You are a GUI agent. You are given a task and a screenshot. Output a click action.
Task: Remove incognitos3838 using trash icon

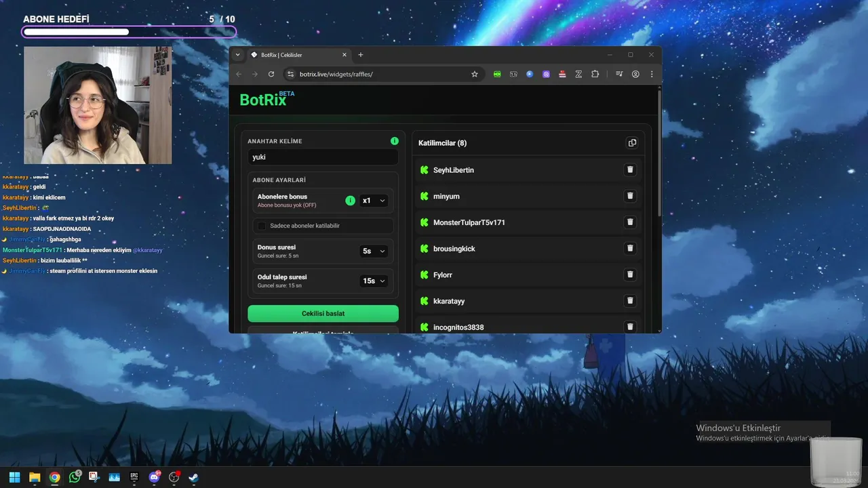(x=630, y=327)
